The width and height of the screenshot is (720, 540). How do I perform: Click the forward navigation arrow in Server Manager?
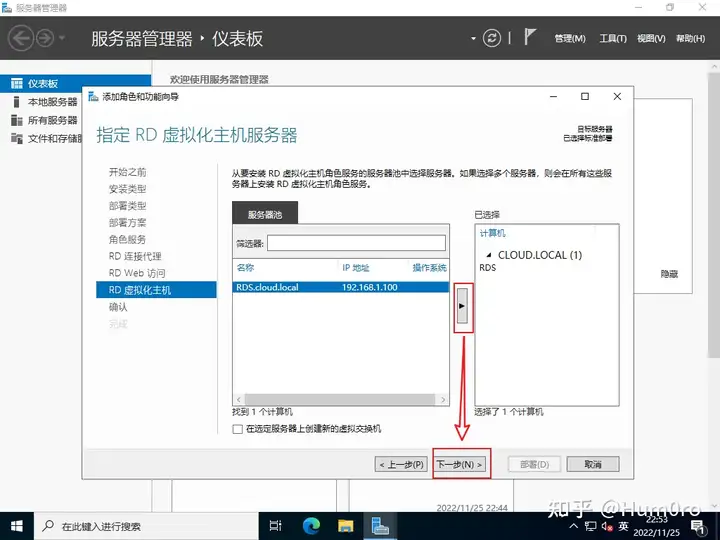(45, 38)
